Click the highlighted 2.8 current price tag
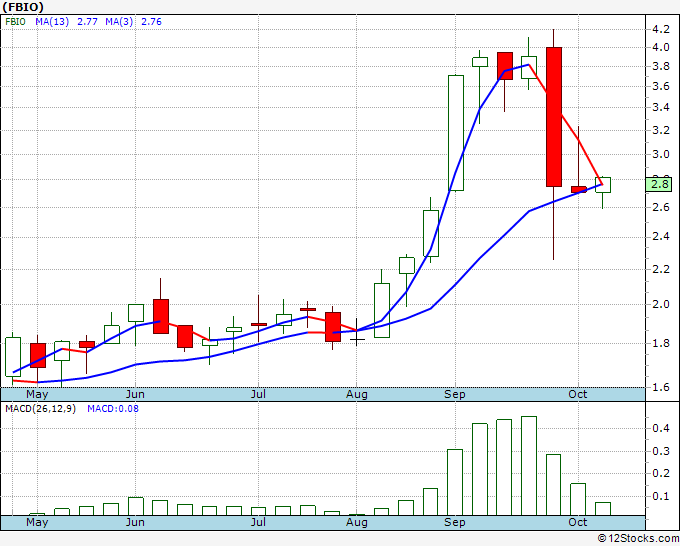This screenshot has width=680, height=546. click(x=659, y=184)
